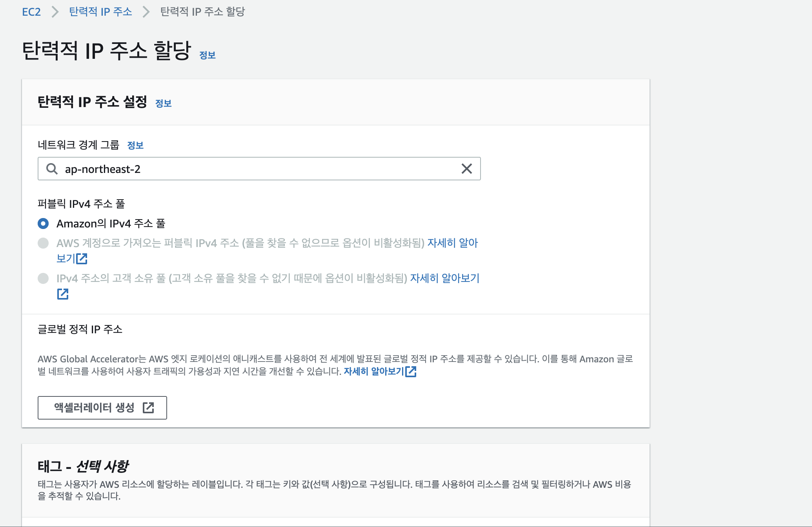Click the search magnifier icon in network group field

[x=52, y=169]
